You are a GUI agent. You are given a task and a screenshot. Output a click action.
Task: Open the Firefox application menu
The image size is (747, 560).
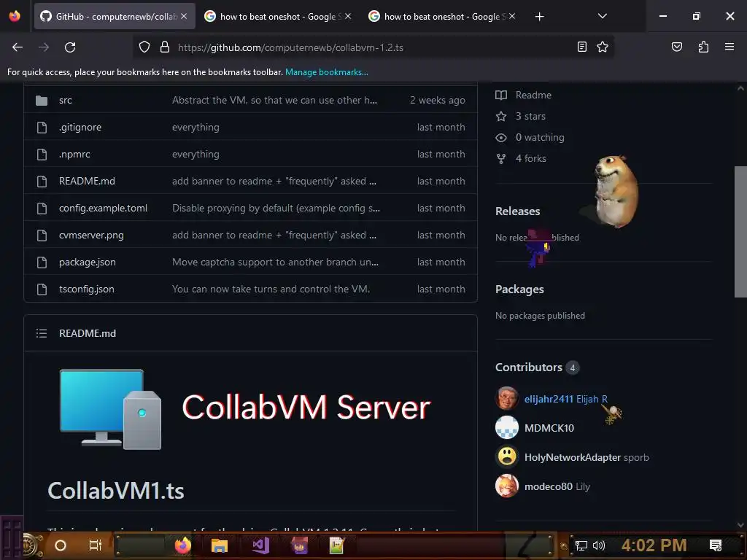coord(729,47)
